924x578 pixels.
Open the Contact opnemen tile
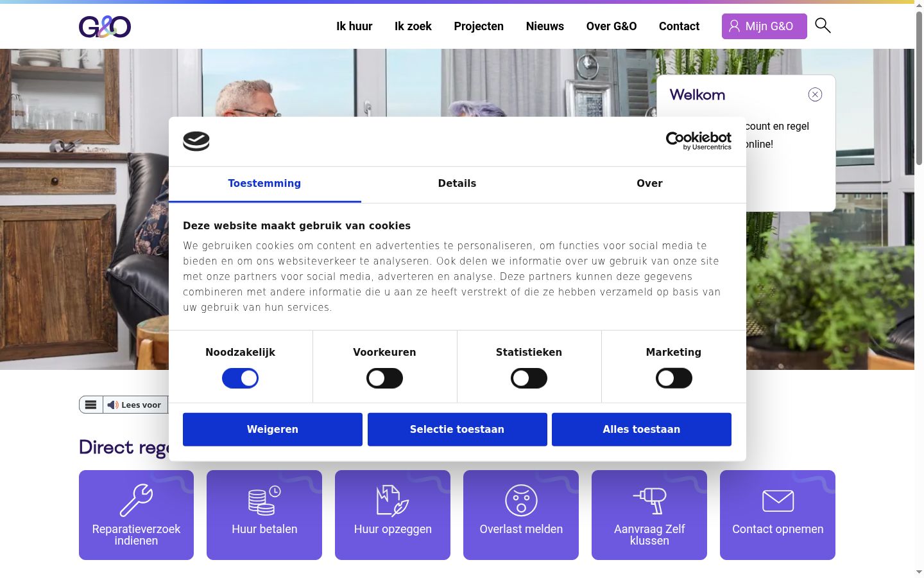[778, 515]
